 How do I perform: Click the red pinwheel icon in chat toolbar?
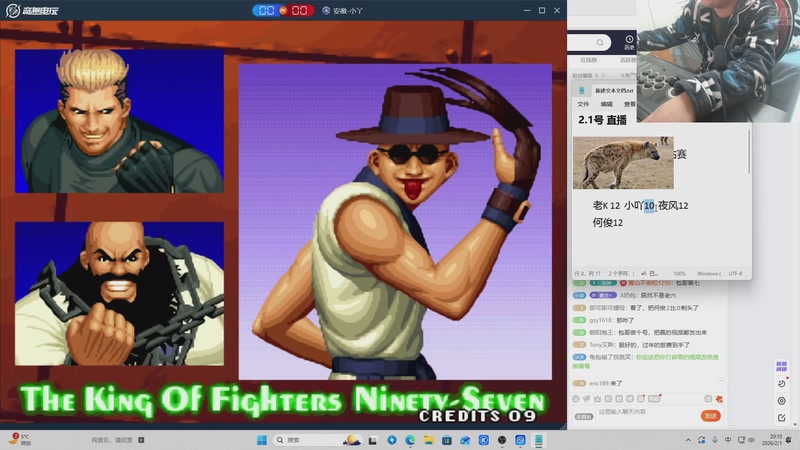(x=719, y=399)
